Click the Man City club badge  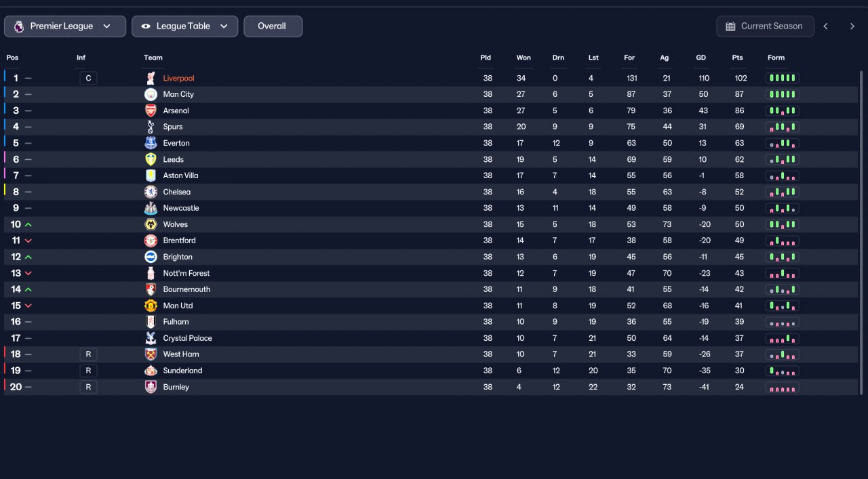coord(151,94)
